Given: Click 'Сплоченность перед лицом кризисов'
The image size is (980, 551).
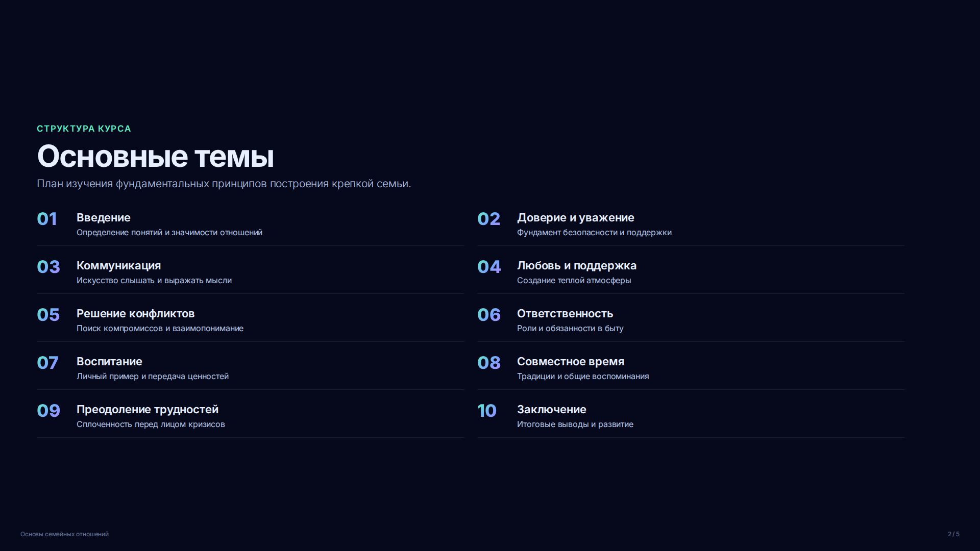Looking at the screenshot, I should pyautogui.click(x=151, y=424).
